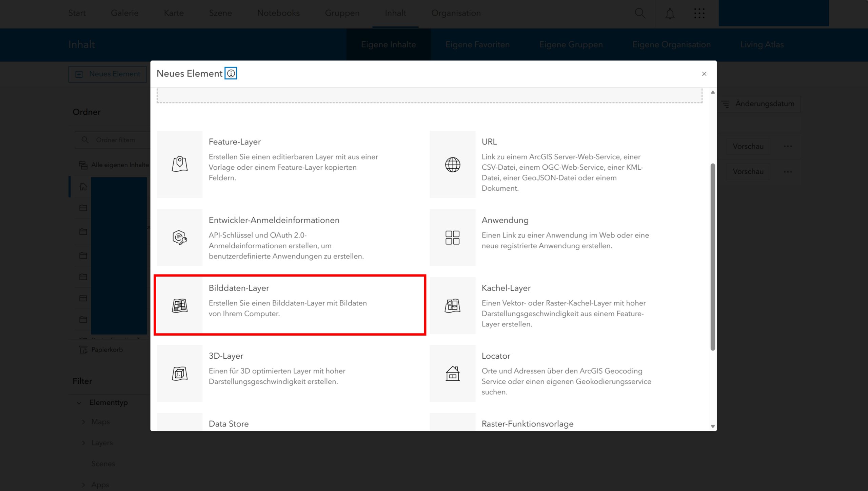Click the dialog's vertical scrollbar thumb

point(712,257)
